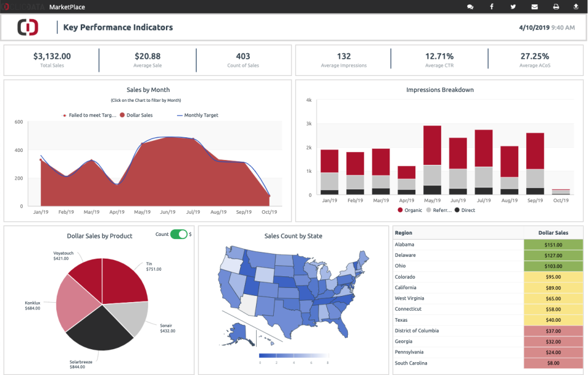Select the Tin pie slice
Viewport: 588px width, 375px height.
[x=122, y=282]
